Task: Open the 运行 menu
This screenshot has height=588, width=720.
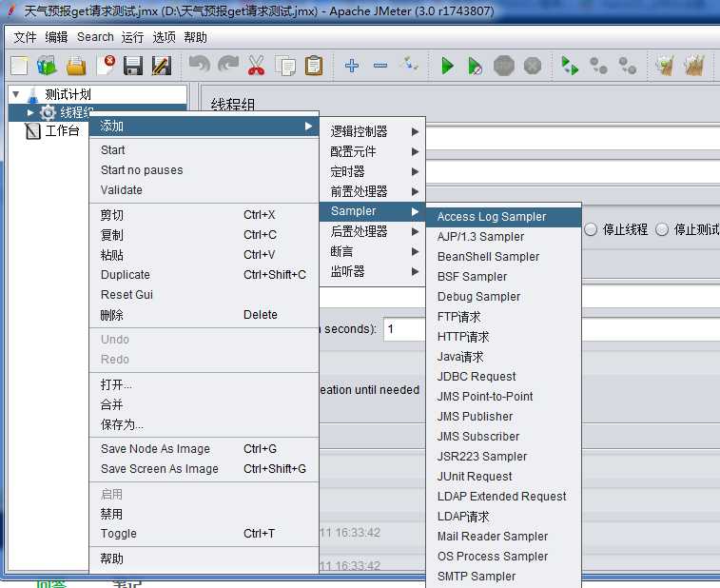Action: pyautogui.click(x=132, y=37)
